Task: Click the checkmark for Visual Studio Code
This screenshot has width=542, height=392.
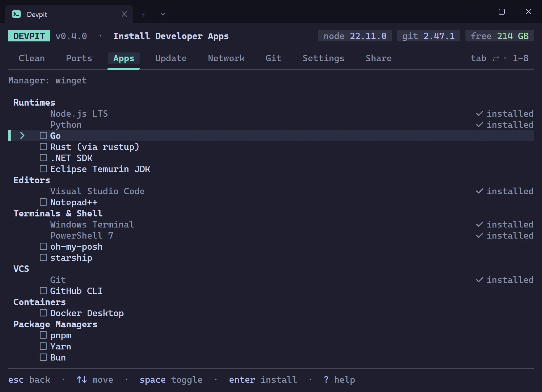Action: (x=480, y=191)
